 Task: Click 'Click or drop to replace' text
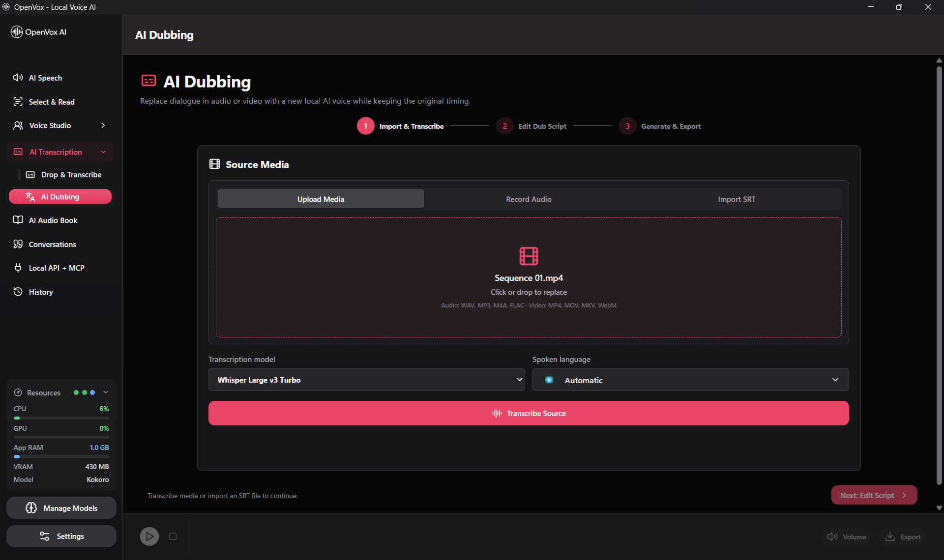tap(529, 292)
